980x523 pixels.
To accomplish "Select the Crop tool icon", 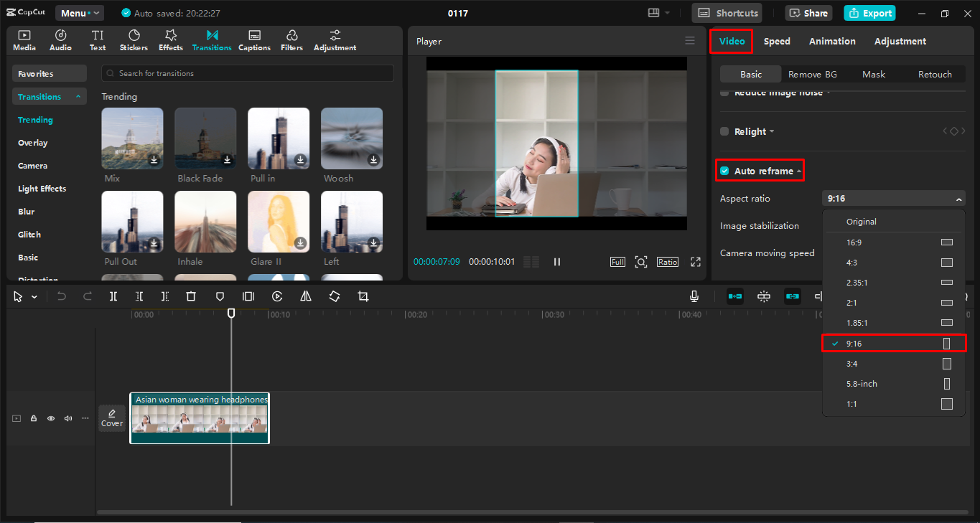I will point(363,296).
